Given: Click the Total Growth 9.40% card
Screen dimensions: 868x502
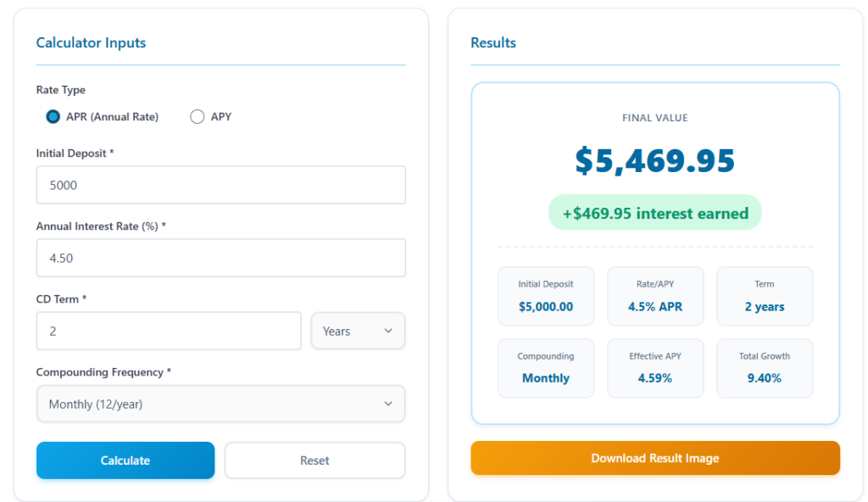Looking at the screenshot, I should tap(765, 368).
